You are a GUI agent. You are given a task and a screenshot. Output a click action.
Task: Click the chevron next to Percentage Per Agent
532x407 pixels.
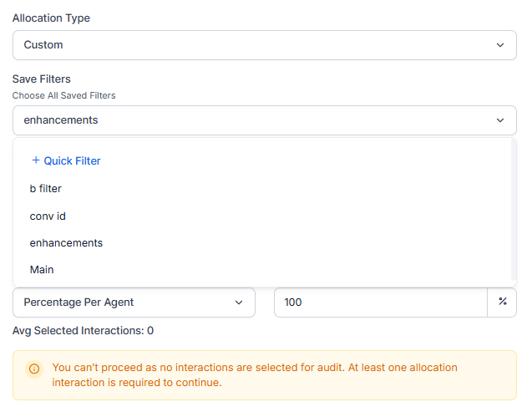(239, 303)
